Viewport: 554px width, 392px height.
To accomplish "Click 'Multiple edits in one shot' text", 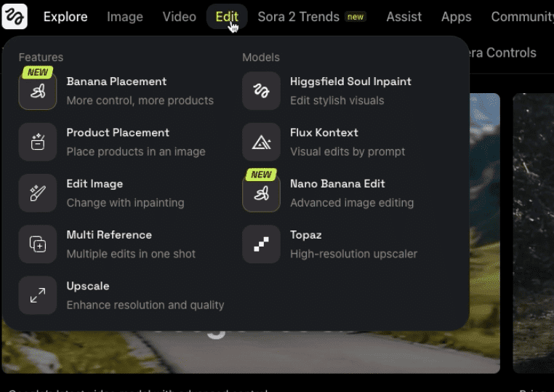I will (x=131, y=254).
